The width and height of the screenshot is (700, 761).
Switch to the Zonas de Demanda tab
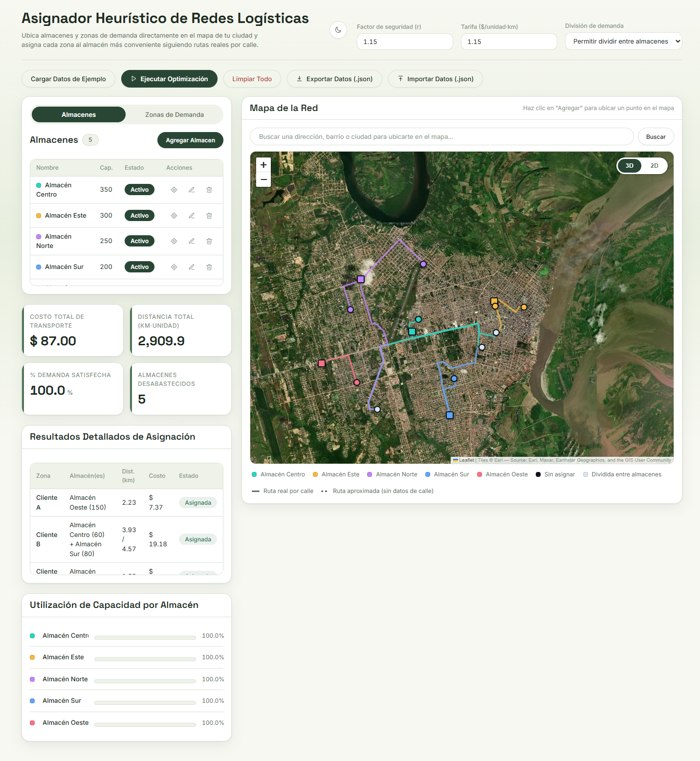[175, 114]
